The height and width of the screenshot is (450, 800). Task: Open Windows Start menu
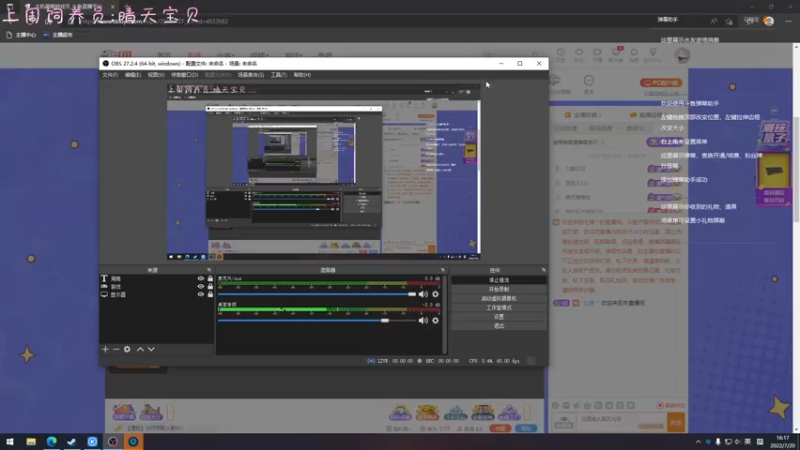pos(10,441)
